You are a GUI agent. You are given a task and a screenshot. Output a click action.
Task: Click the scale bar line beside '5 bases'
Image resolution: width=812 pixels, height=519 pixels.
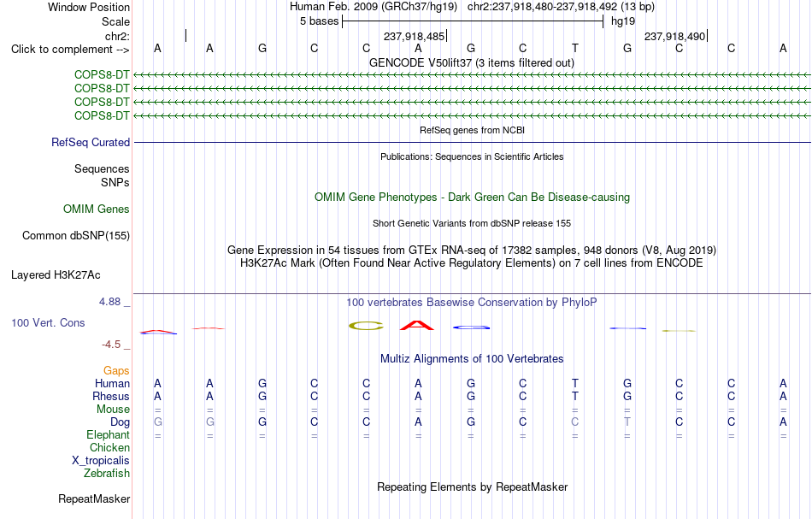pyautogui.click(x=473, y=21)
